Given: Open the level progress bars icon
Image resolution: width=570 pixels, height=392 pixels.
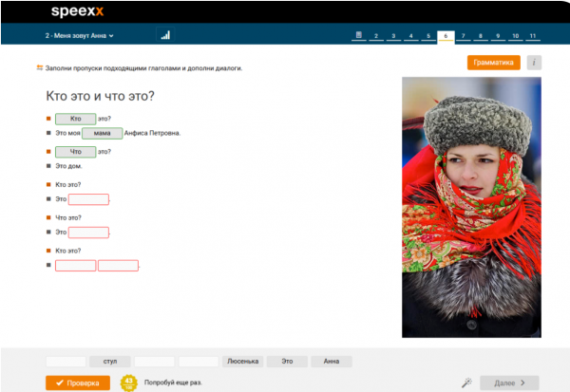Looking at the screenshot, I should (165, 35).
